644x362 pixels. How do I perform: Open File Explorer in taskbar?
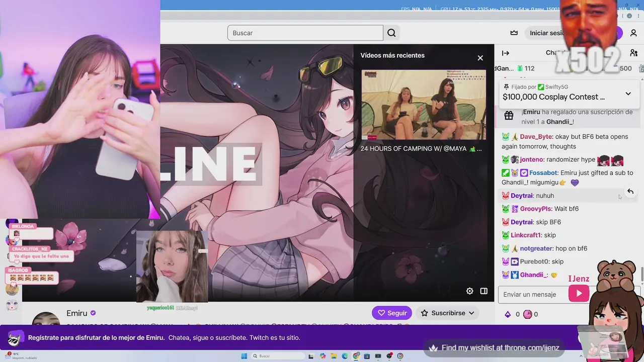click(x=334, y=356)
